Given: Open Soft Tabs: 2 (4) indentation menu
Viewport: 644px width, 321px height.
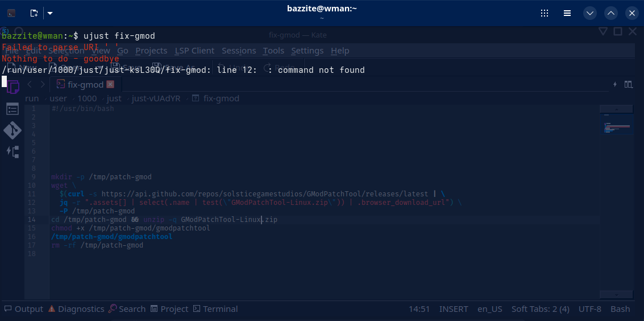Looking at the screenshot, I should [540, 309].
